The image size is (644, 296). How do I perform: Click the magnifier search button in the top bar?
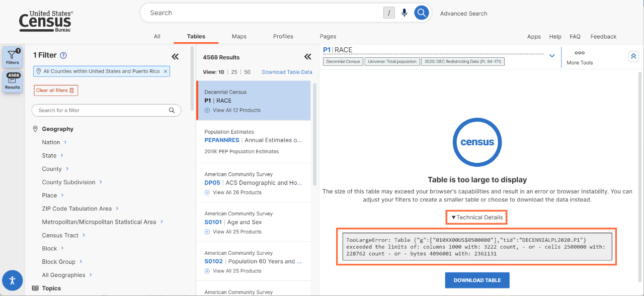click(422, 13)
